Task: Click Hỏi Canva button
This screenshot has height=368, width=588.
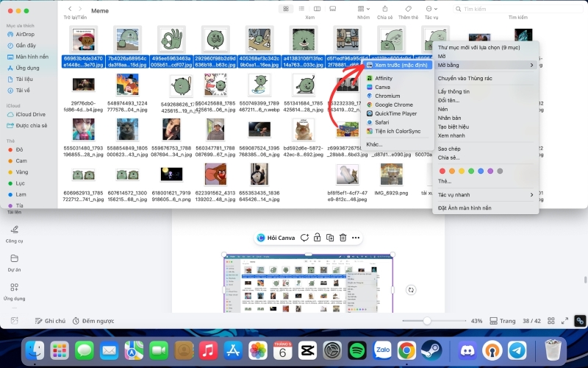Action: point(276,238)
